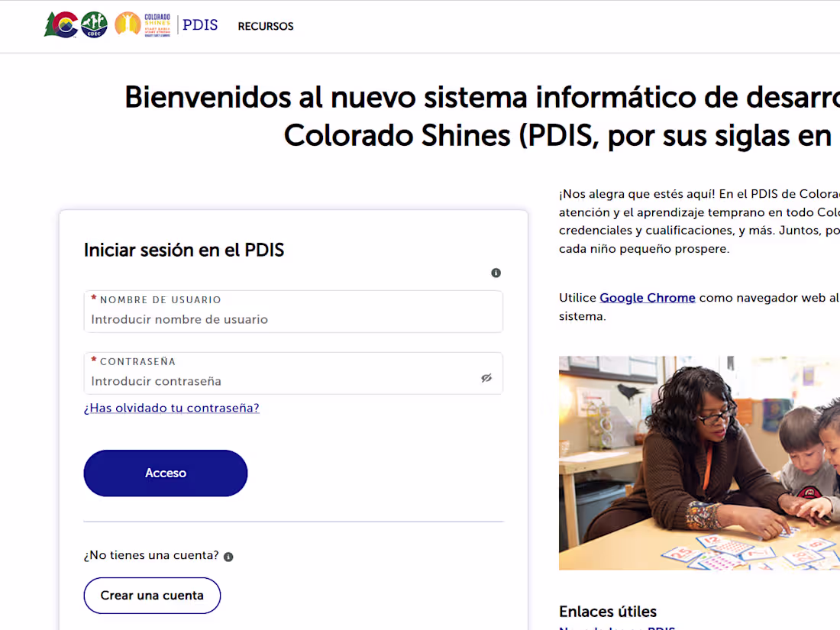
Task: Click the Enlaces útiles heading
Action: (608, 611)
